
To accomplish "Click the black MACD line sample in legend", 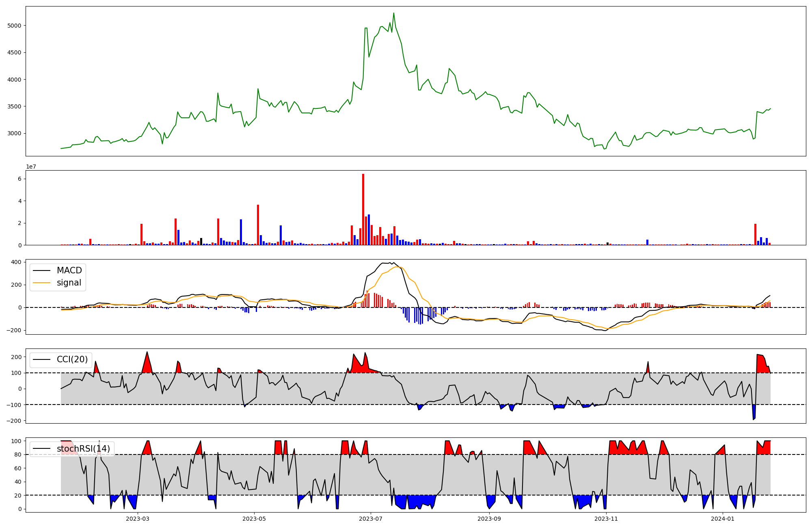I will (x=42, y=270).
